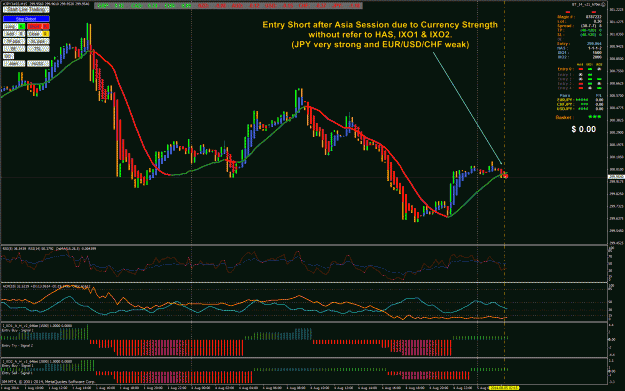This screenshot has height=391, width=625.
Task: Click the RSI indicator label in the first subwindow
Action: pos(49,248)
